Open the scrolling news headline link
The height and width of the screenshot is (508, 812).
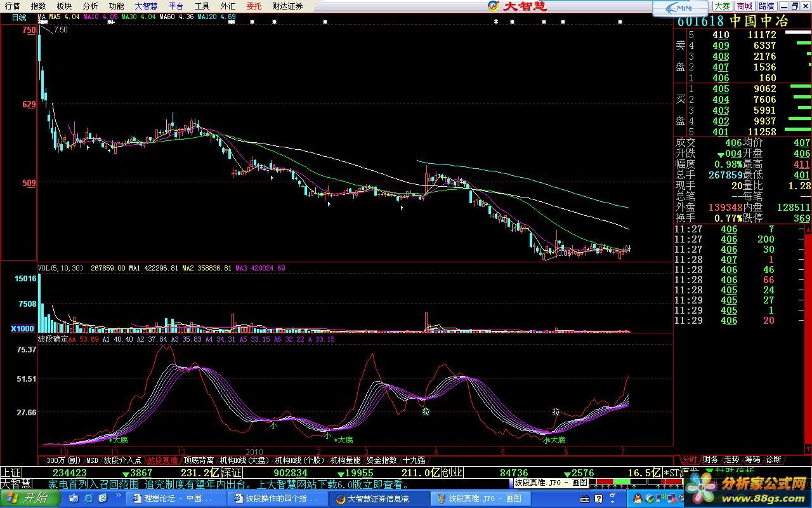[x=228, y=485]
